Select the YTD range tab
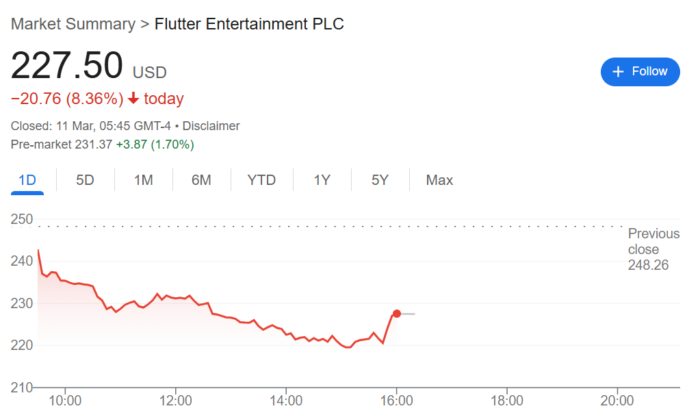700x415 pixels. (262, 180)
